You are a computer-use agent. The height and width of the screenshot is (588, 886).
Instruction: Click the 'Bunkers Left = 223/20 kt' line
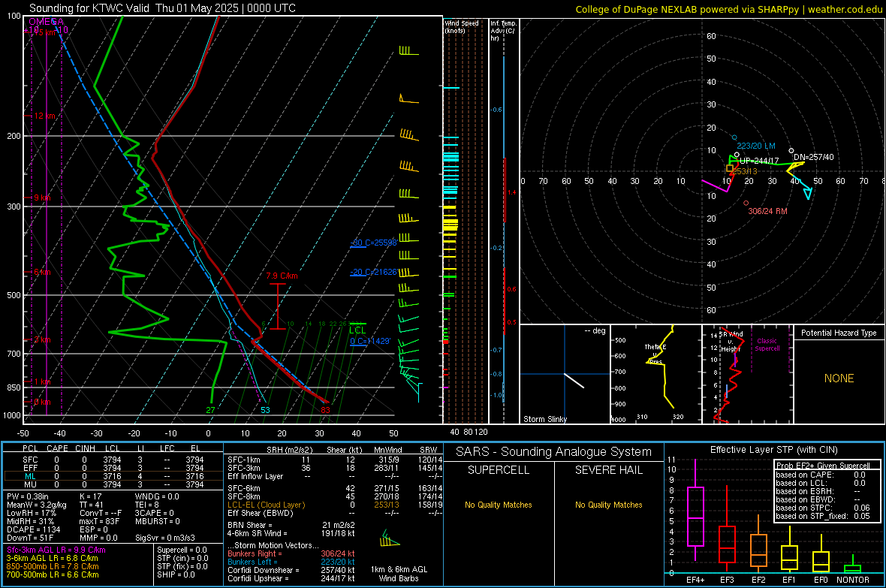tap(291, 562)
